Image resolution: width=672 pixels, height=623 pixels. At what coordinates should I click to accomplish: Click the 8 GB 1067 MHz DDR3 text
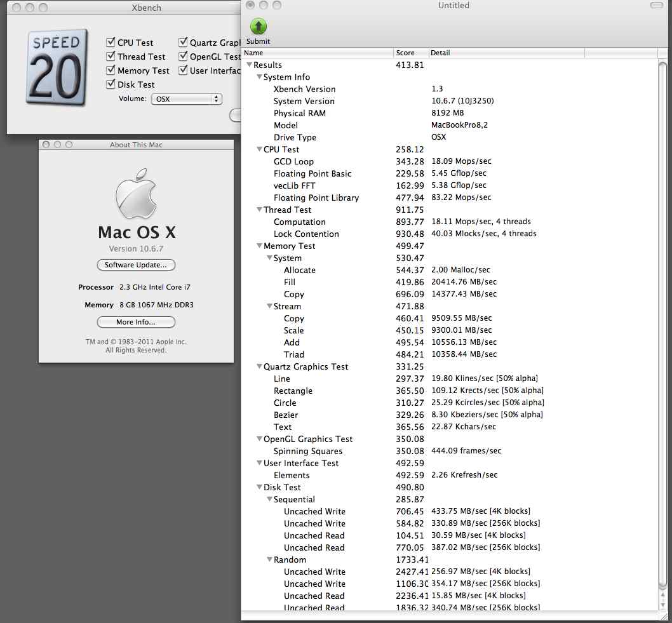(156, 305)
